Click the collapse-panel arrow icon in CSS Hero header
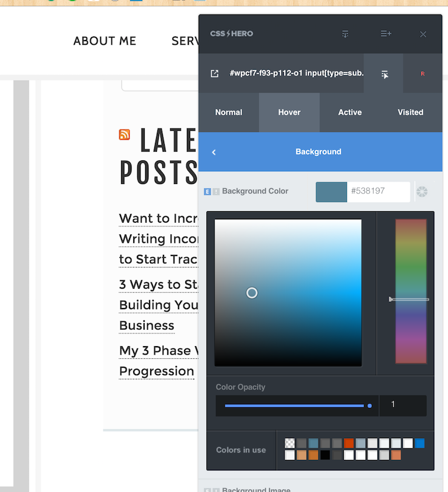448x492 pixels. [345, 34]
